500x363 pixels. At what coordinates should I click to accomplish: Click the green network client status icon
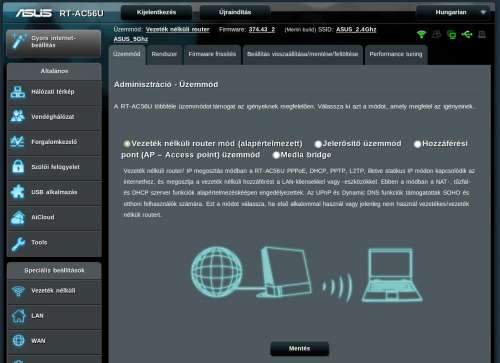pyautogui.click(x=452, y=34)
